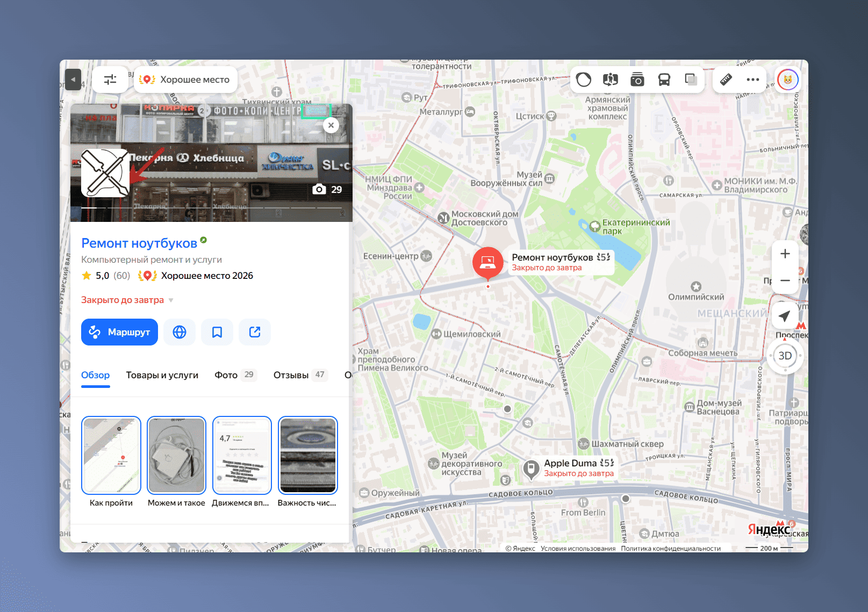Open the user profile avatar

[x=788, y=80]
